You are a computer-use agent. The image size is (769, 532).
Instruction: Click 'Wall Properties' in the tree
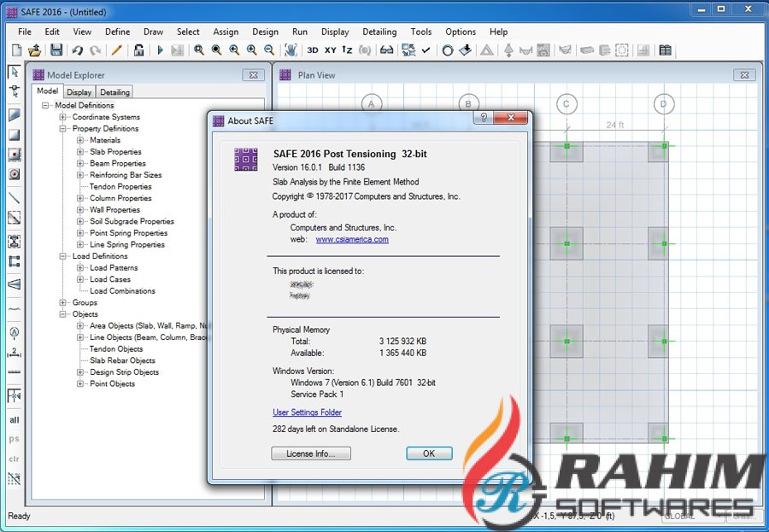(x=114, y=210)
